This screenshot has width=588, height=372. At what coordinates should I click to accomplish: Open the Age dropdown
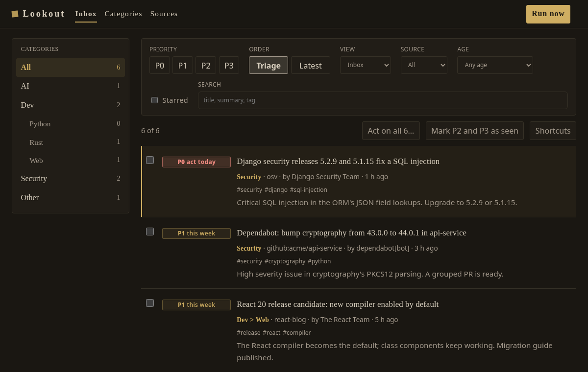pos(495,65)
